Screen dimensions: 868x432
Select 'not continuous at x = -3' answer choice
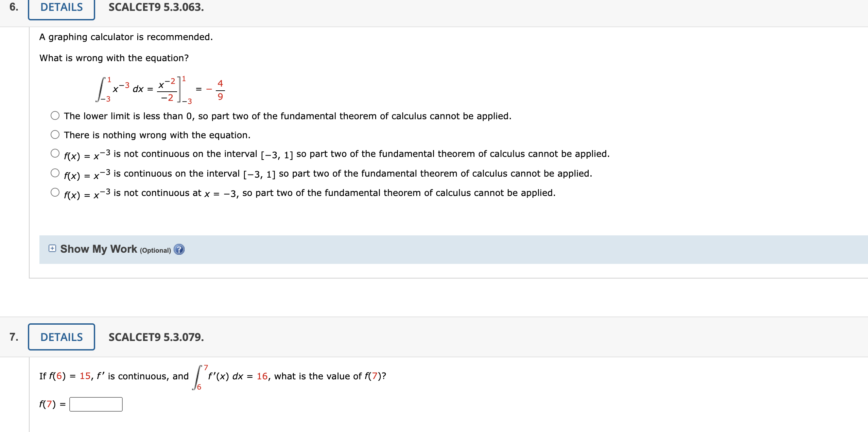click(x=55, y=192)
